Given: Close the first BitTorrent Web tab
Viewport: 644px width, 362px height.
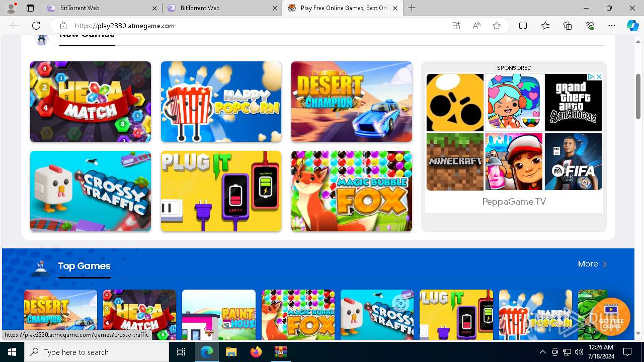Looking at the screenshot, I should (155, 8).
